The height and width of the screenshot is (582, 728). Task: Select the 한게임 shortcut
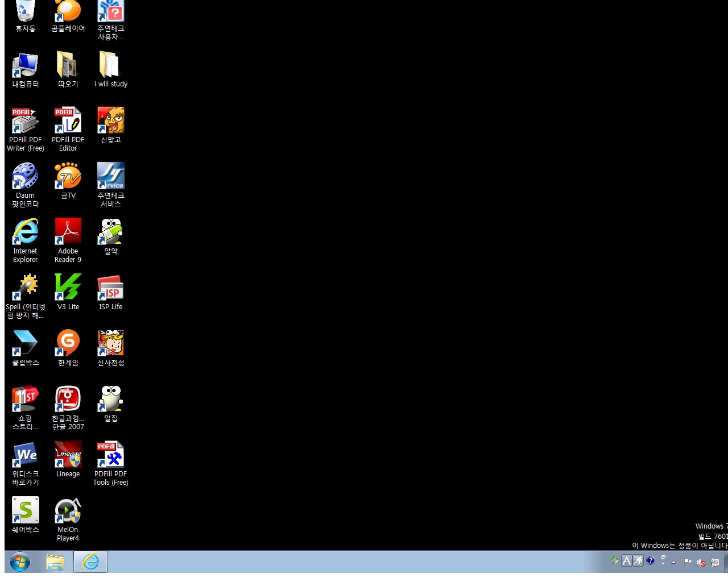pyautogui.click(x=68, y=348)
